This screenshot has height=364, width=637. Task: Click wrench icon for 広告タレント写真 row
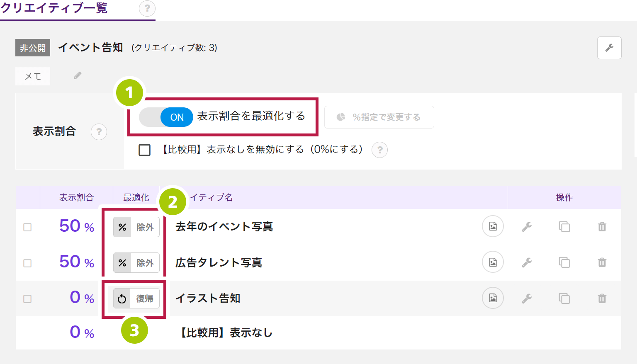(x=527, y=262)
